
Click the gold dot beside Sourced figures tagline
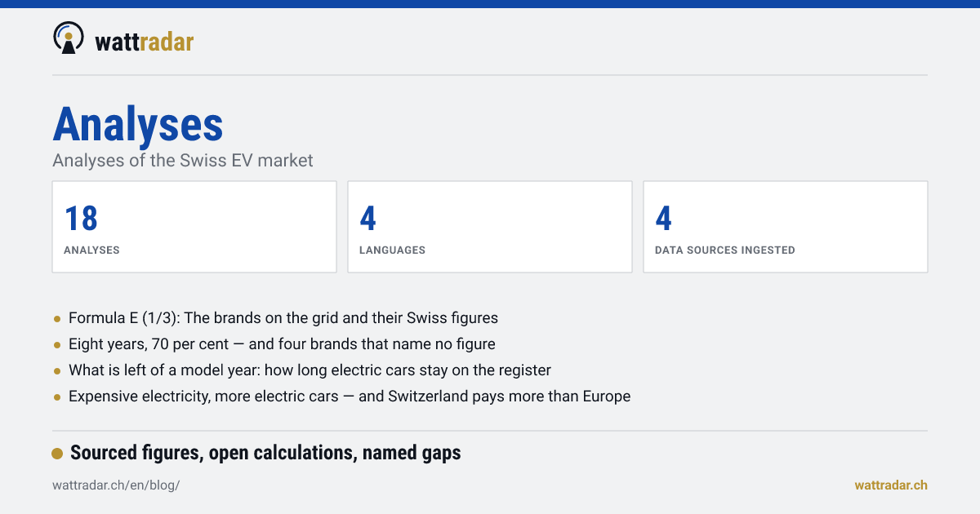[x=57, y=454]
